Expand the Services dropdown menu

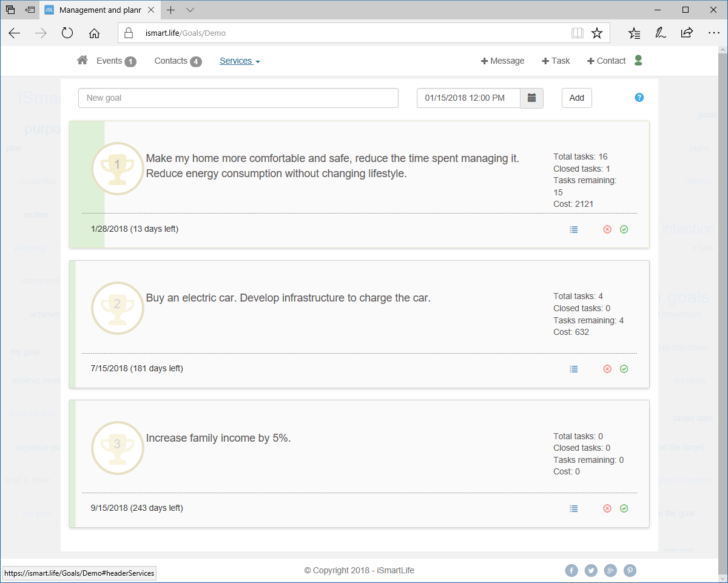point(240,61)
